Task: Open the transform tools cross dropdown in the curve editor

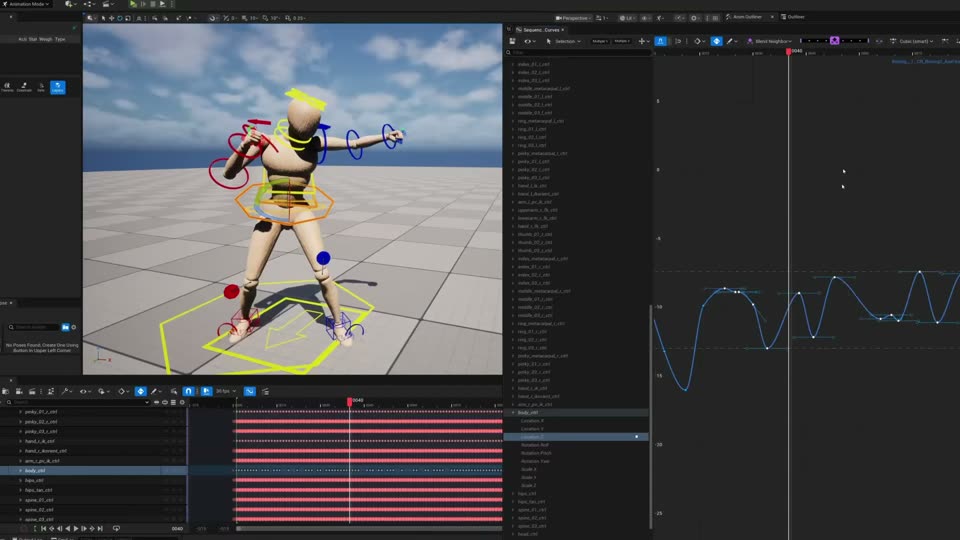Action: click(643, 41)
